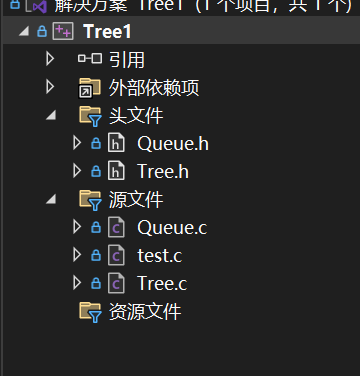360x376 pixels.
Task: Select the 源文件 folder label
Action: [x=136, y=200]
